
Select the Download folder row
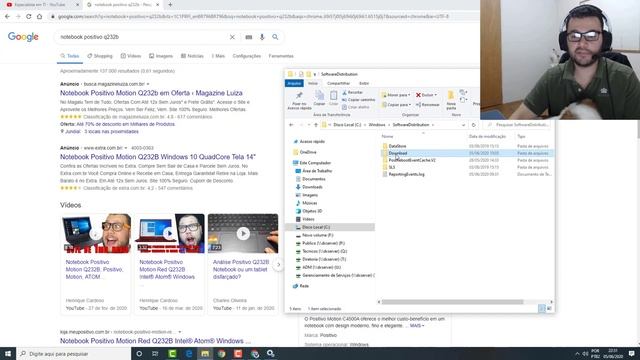coord(467,153)
